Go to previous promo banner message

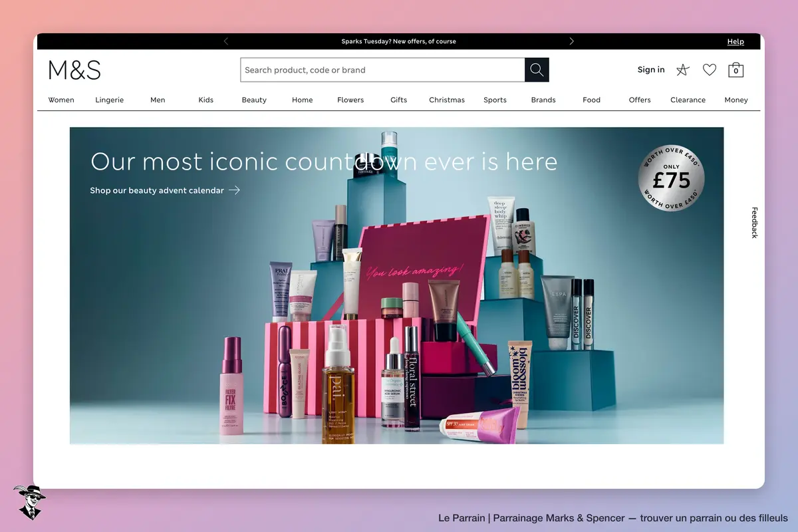(226, 41)
